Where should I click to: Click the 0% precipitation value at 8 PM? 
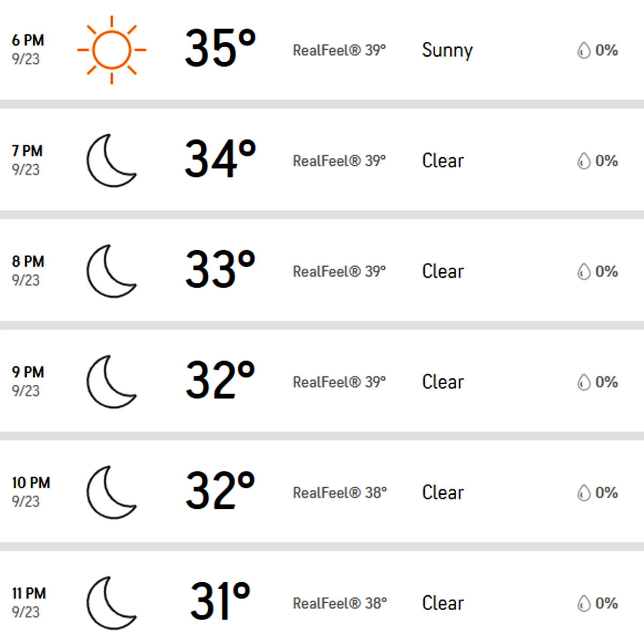point(606,272)
